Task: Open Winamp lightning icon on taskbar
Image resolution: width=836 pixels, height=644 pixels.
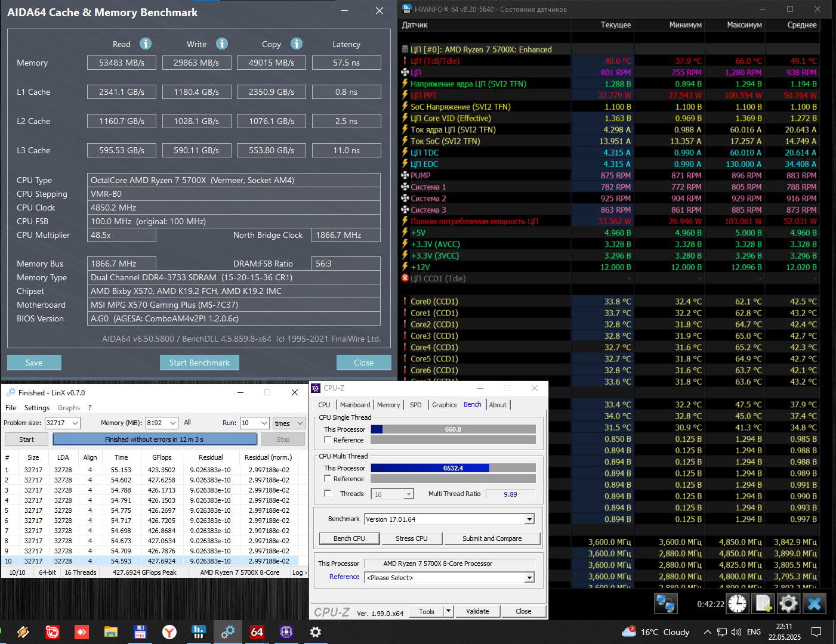Action: (23, 632)
